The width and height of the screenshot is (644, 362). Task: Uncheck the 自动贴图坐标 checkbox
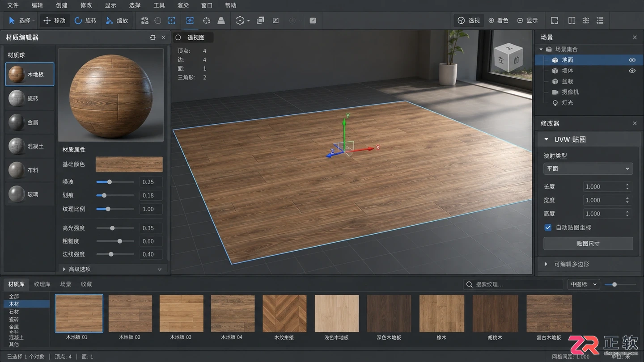pos(548,227)
